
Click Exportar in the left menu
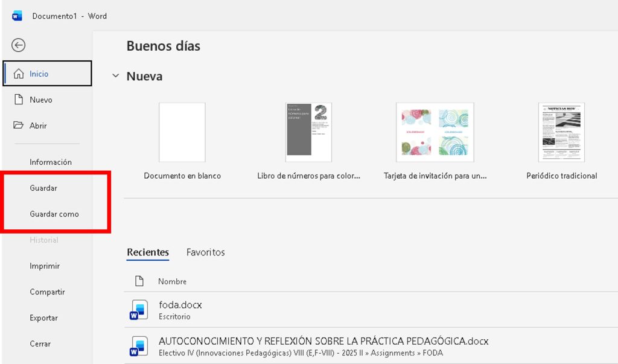click(44, 318)
